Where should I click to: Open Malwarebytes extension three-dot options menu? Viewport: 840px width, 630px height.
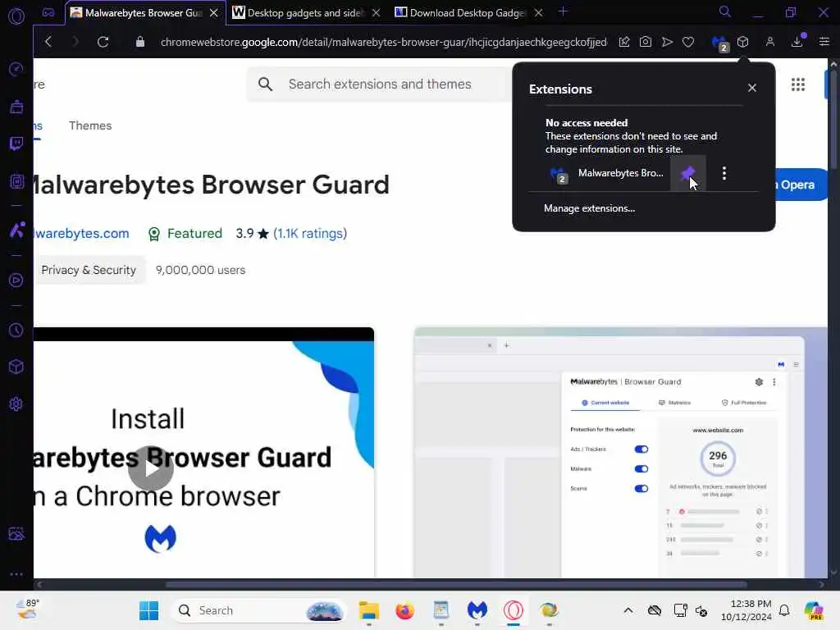click(x=724, y=173)
